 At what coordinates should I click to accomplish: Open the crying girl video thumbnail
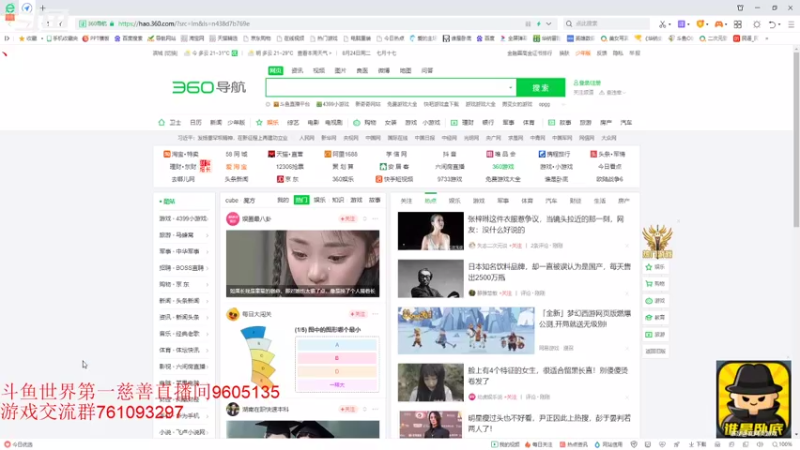click(x=303, y=263)
